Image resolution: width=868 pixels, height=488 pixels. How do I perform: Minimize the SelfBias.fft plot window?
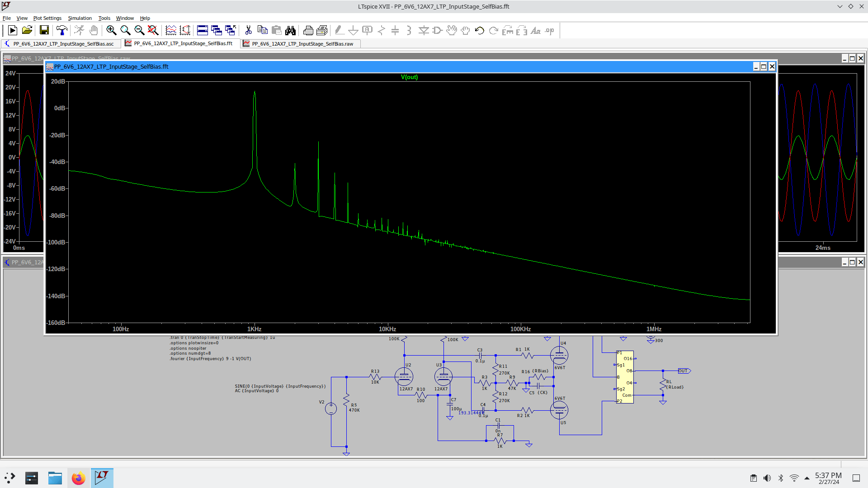(756, 66)
